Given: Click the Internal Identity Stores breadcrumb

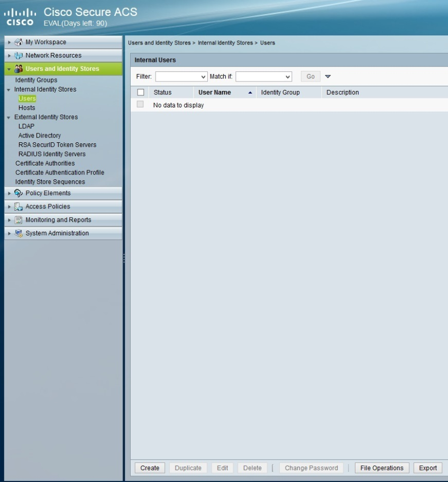Looking at the screenshot, I should point(225,43).
